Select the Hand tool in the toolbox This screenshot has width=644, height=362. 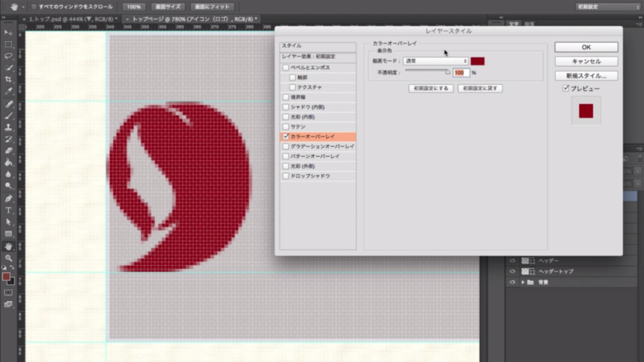(8, 247)
